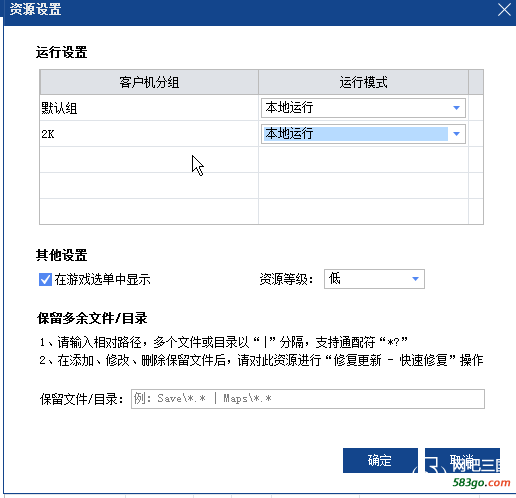516x498 pixels.
Task: Click the narrow empty header column after 运行模式
Action: [476, 82]
